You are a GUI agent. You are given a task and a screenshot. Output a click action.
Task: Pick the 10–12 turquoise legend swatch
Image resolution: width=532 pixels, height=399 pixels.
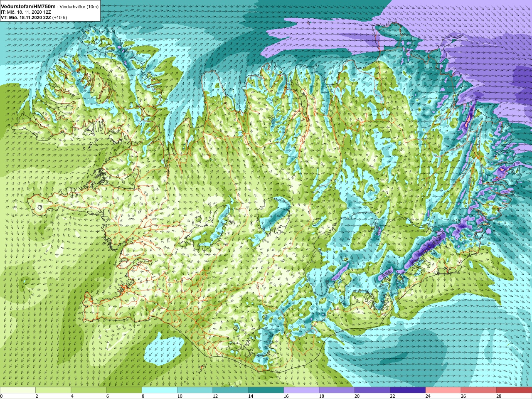[195, 390]
